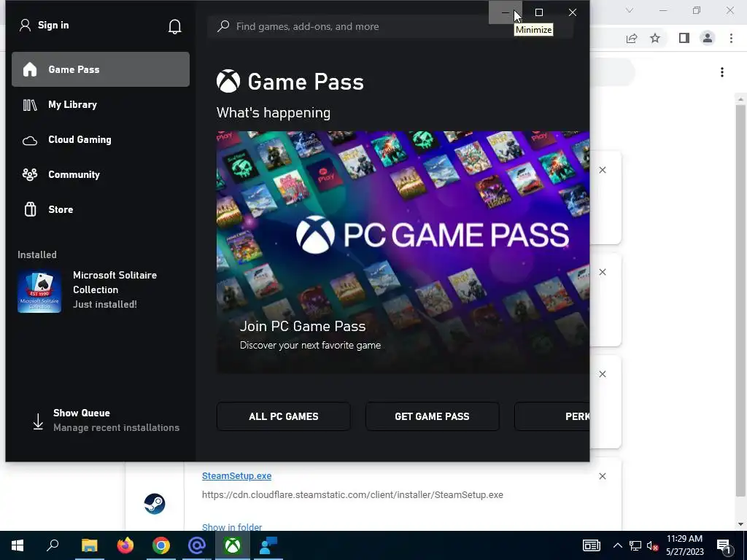
Task: Click the Xbox logo beside Game Pass heading
Action: (228, 82)
